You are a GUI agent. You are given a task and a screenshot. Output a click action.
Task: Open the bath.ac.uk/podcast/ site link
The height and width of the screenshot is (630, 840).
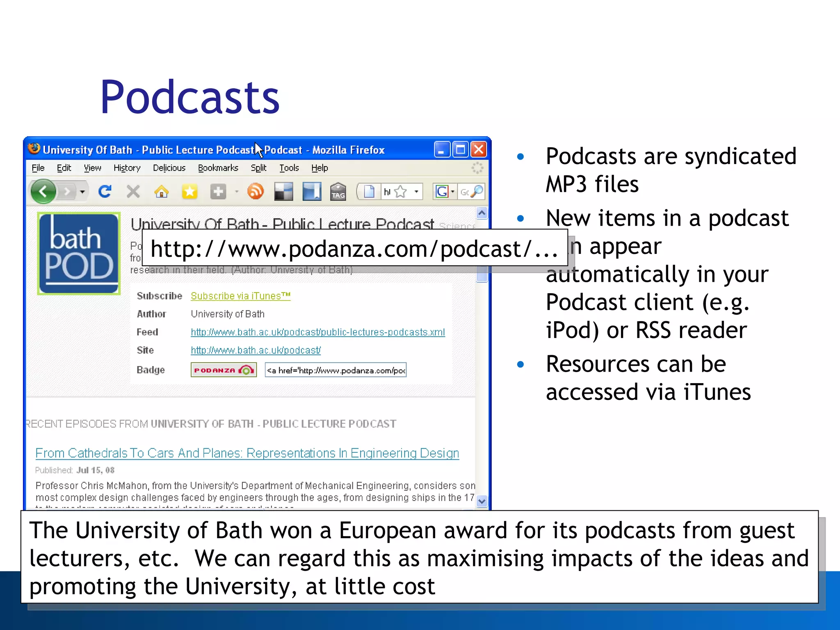click(256, 350)
